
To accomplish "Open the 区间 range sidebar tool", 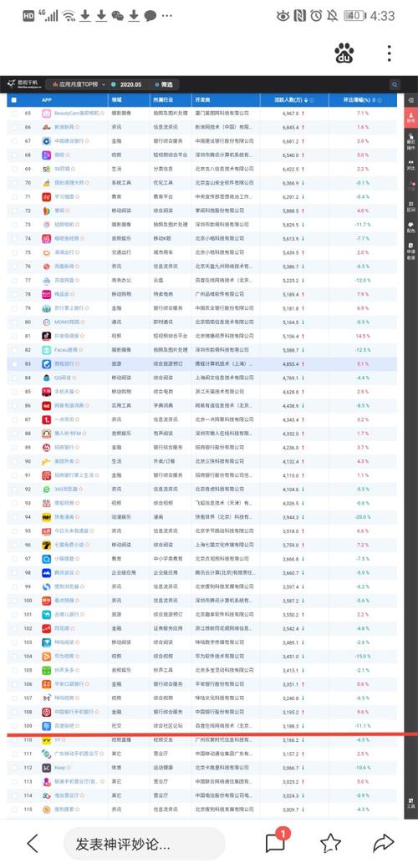I will [410, 206].
